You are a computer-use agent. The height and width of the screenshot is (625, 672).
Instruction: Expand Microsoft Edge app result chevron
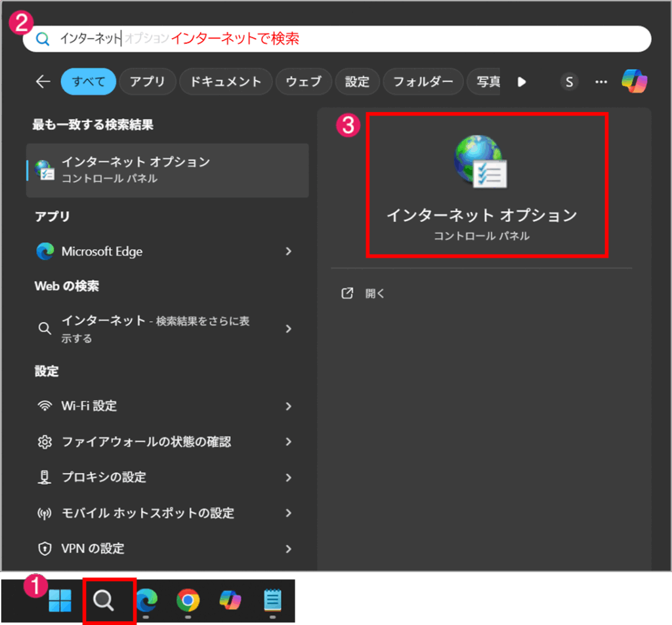288,252
